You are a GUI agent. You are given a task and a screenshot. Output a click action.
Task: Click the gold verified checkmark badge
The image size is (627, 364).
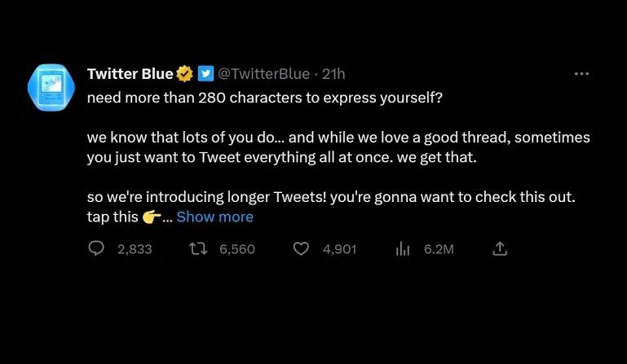click(x=185, y=74)
